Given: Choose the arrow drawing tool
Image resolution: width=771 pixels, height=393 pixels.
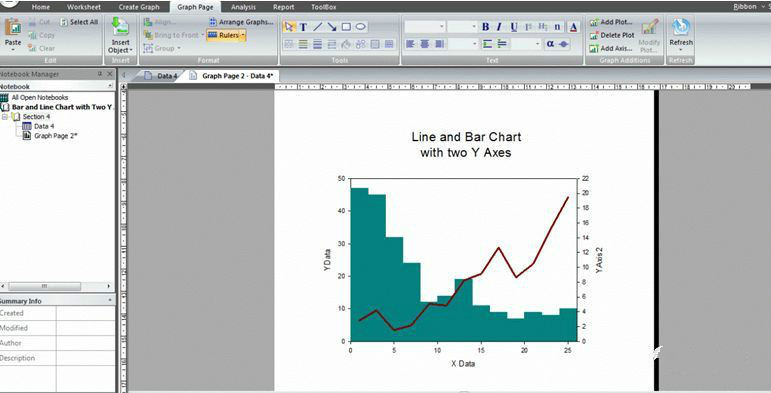Looking at the screenshot, I should click(332, 27).
